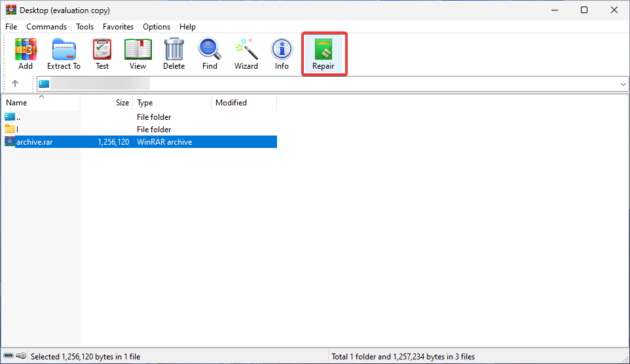Sort by the Size column header
This screenshot has width=630, height=364.
tap(107, 102)
